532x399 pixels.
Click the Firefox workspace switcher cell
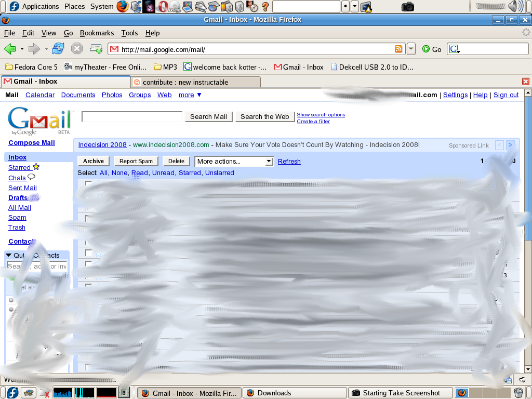pyautogui.click(x=461, y=393)
